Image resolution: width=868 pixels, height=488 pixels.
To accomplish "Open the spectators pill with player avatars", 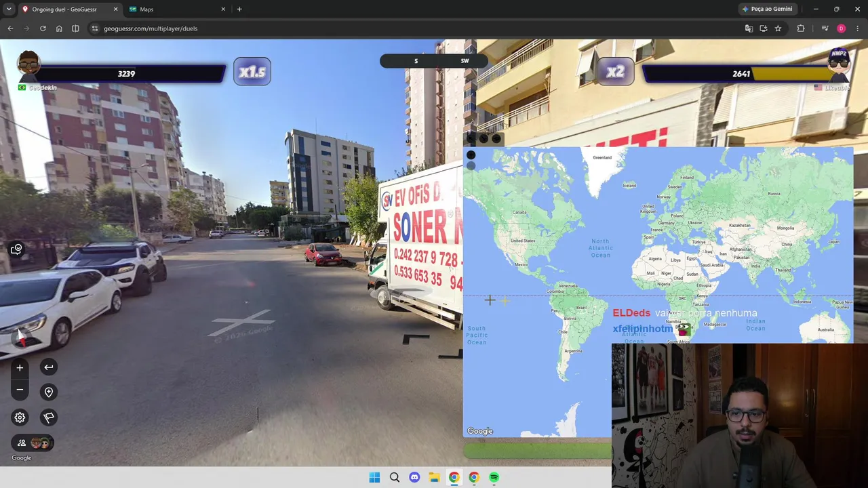I will [33, 443].
